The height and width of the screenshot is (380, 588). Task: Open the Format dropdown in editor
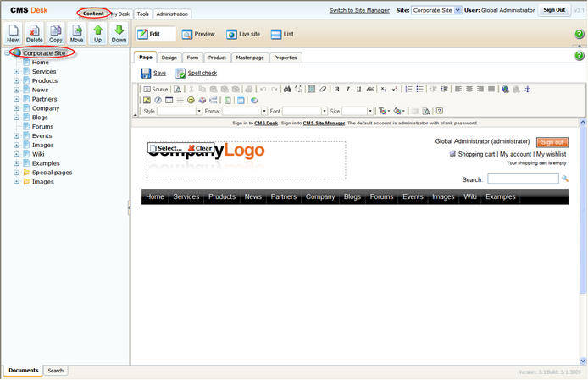click(x=245, y=111)
